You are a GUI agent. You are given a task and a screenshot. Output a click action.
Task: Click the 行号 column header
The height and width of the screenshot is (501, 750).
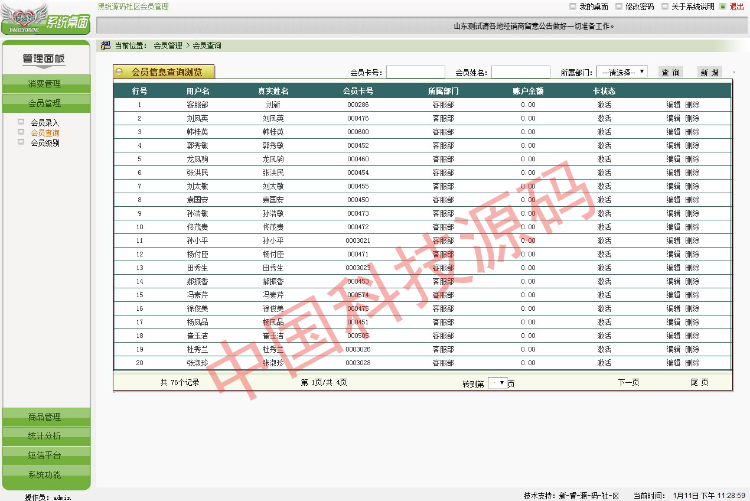[x=139, y=91]
